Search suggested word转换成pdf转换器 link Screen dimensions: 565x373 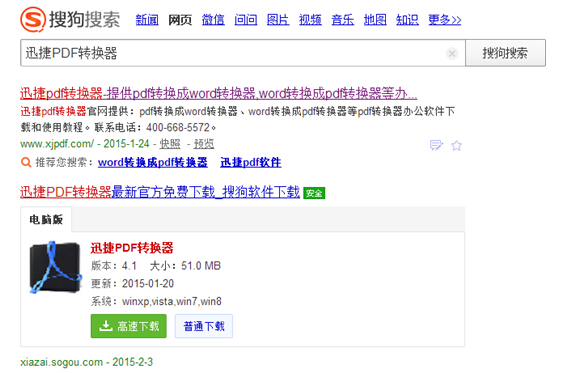point(153,163)
